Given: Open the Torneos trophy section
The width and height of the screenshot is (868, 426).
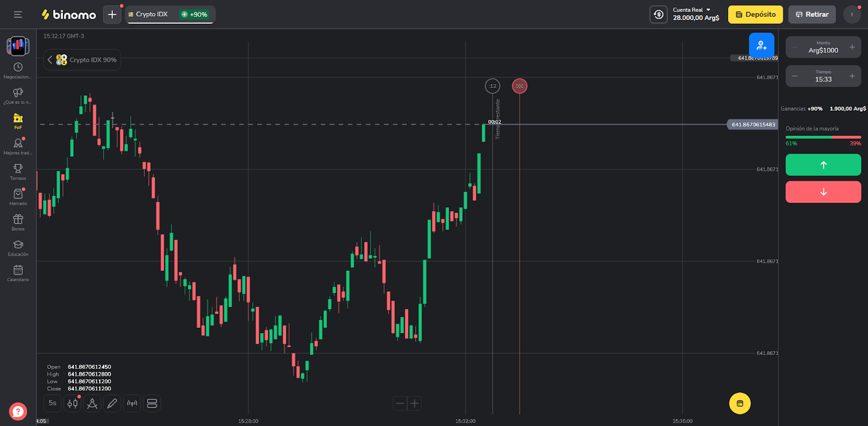Looking at the screenshot, I should pos(18,171).
